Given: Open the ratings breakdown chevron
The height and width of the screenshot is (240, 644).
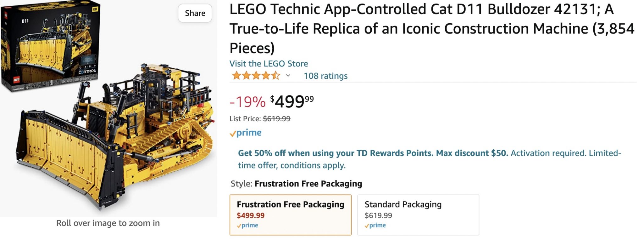Looking at the screenshot, I should tap(287, 76).
